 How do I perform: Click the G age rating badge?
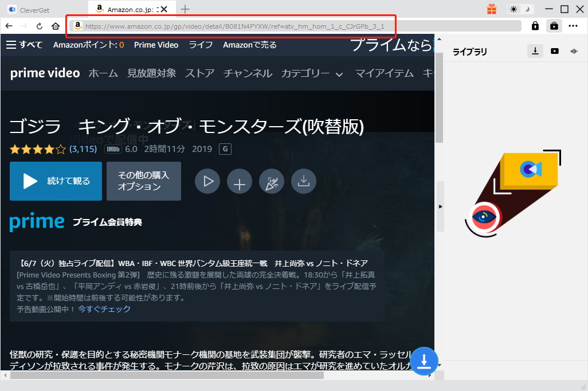pyautogui.click(x=225, y=149)
